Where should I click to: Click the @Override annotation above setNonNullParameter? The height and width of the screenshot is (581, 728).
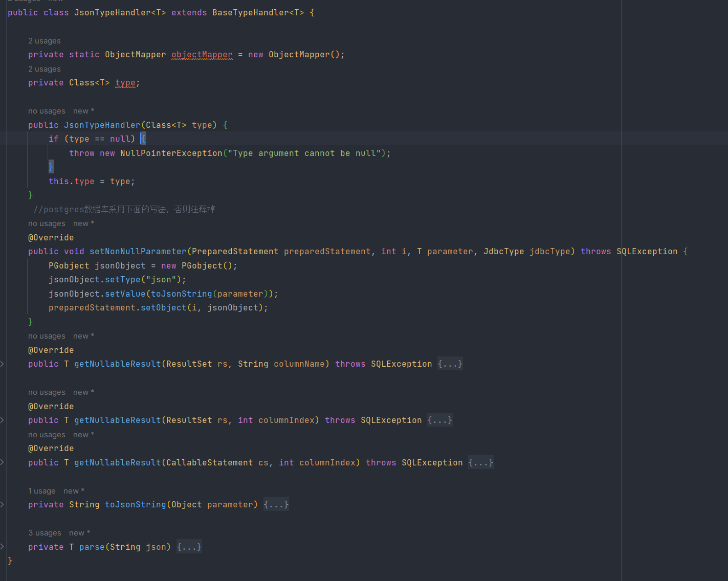pos(51,237)
